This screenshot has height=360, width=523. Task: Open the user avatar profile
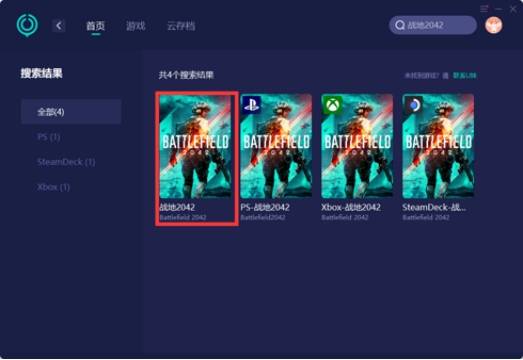494,25
